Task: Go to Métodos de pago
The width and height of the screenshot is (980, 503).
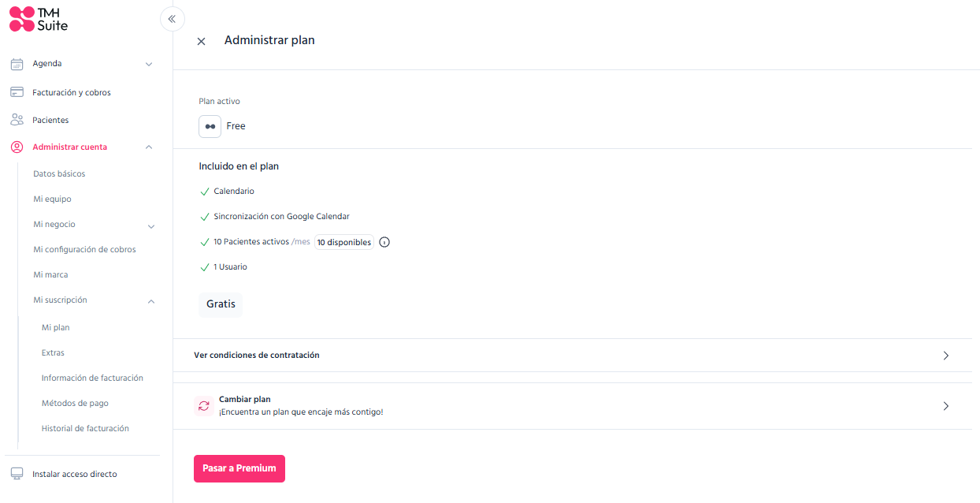Action: point(75,403)
